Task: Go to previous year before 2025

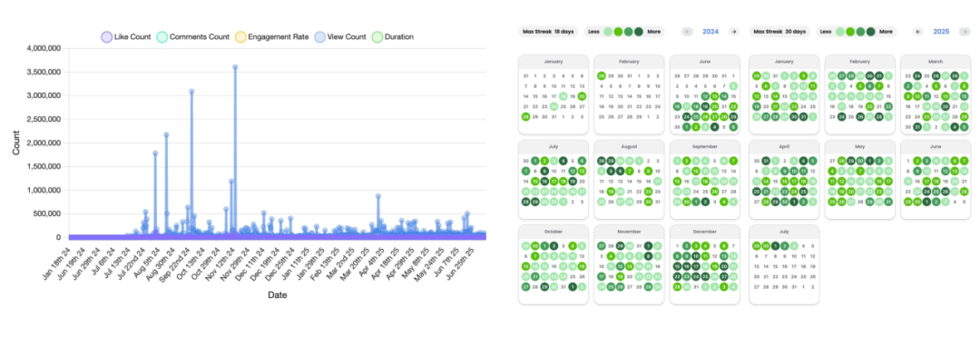Action: click(918, 31)
